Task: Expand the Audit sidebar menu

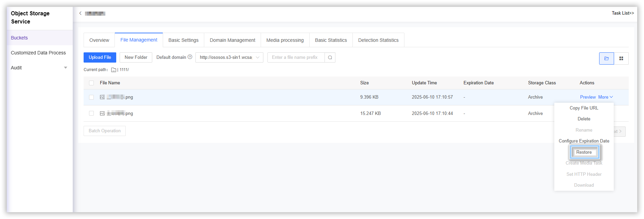Action: (x=66, y=68)
